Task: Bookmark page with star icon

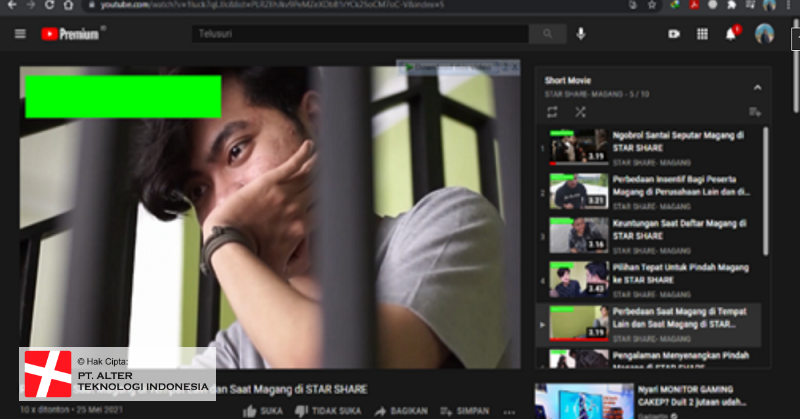Action: pos(652,5)
